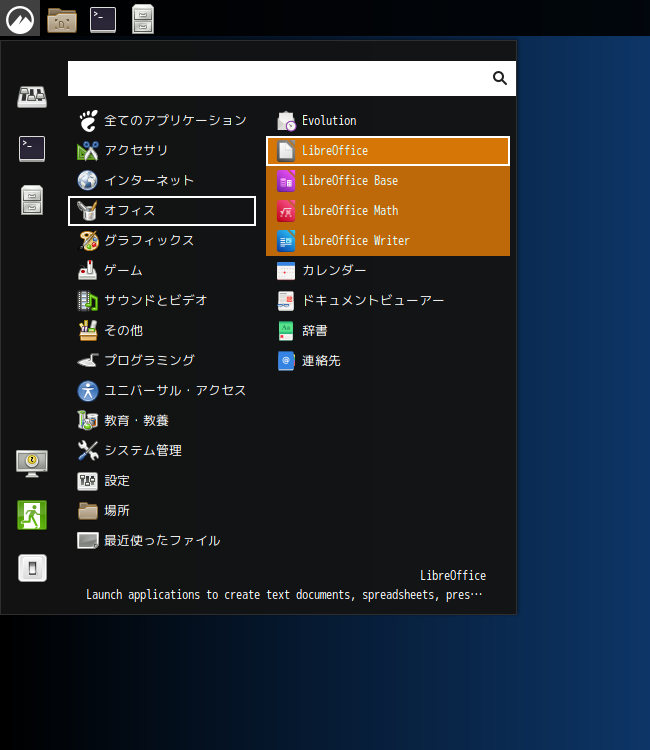Open the 辞書 dictionary application
Image resolution: width=650 pixels, height=750 pixels.
click(388, 331)
